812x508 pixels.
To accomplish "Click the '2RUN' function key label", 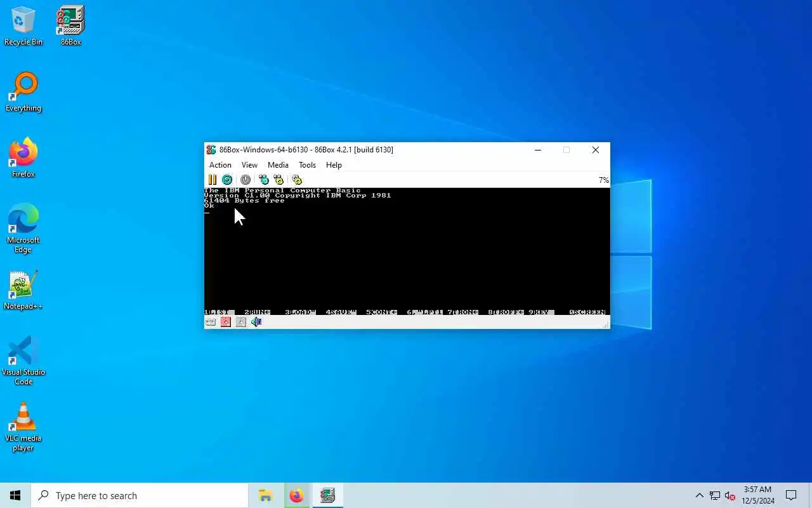I will pyautogui.click(x=258, y=312).
